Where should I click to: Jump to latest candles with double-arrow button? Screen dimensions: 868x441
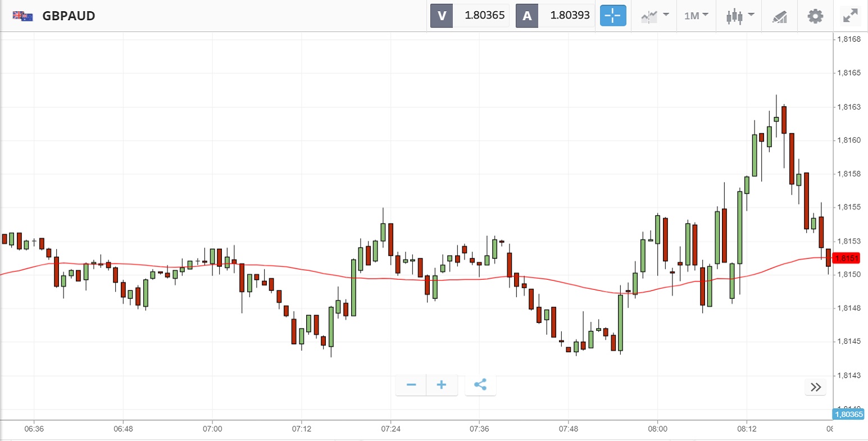pos(816,387)
